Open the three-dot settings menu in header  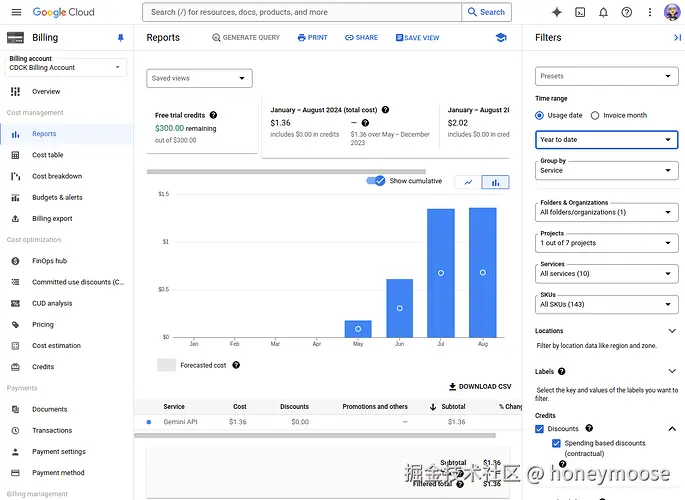coord(650,12)
